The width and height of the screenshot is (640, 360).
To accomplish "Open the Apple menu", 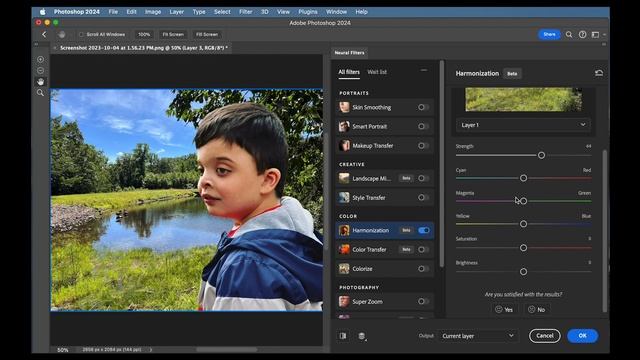I will click(x=42, y=12).
